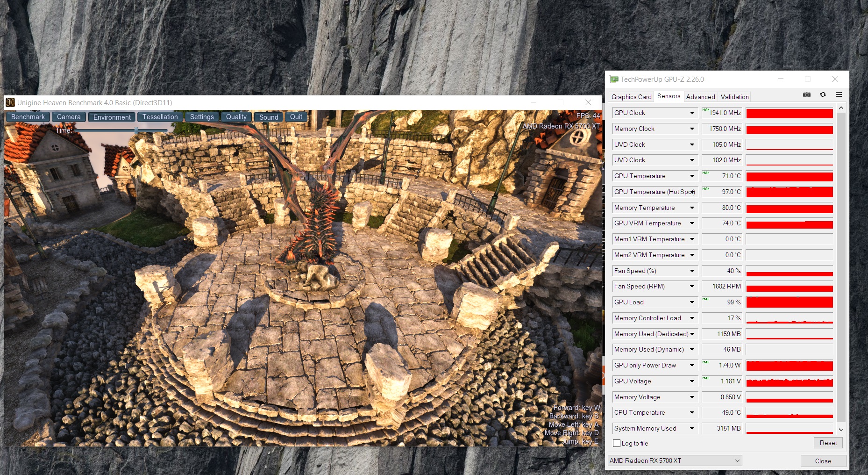Expand the GPU Load sensor dropdown
This screenshot has height=475, width=868.
tap(692, 302)
